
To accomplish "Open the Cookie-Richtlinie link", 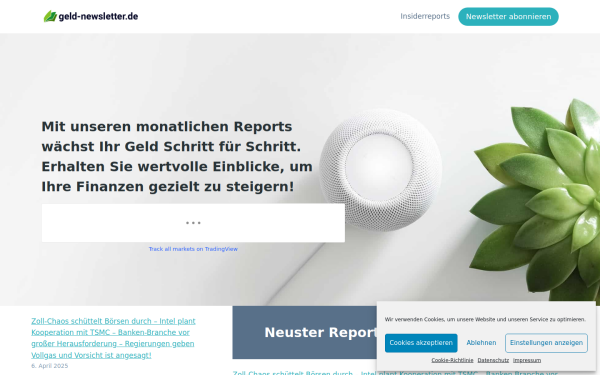I will pyautogui.click(x=452, y=360).
